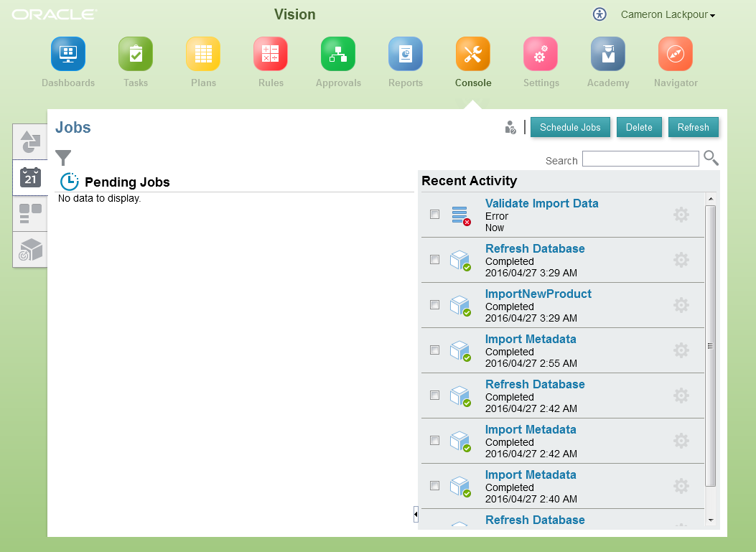
Task: Open gear actions for Import Metadata 2:42 AM
Action: [681, 441]
